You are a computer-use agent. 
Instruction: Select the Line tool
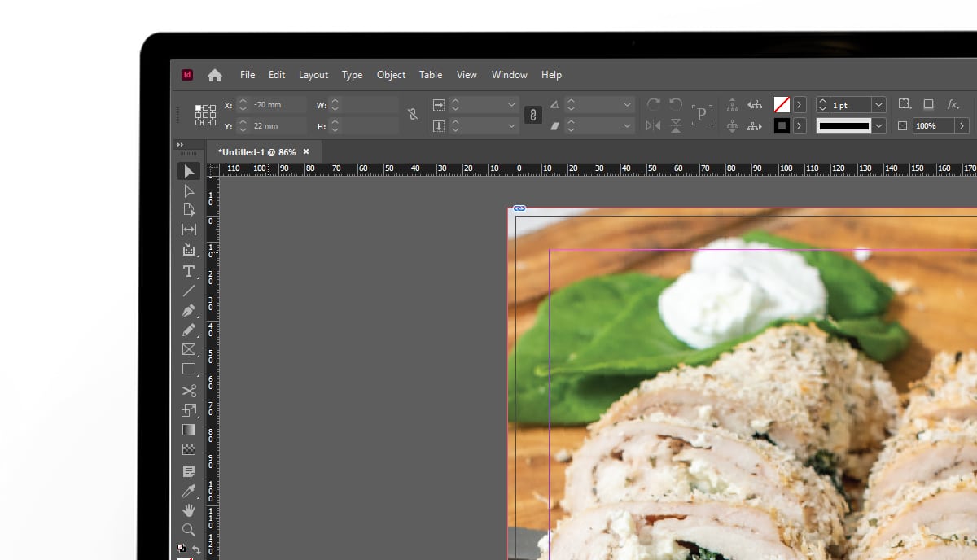189,291
